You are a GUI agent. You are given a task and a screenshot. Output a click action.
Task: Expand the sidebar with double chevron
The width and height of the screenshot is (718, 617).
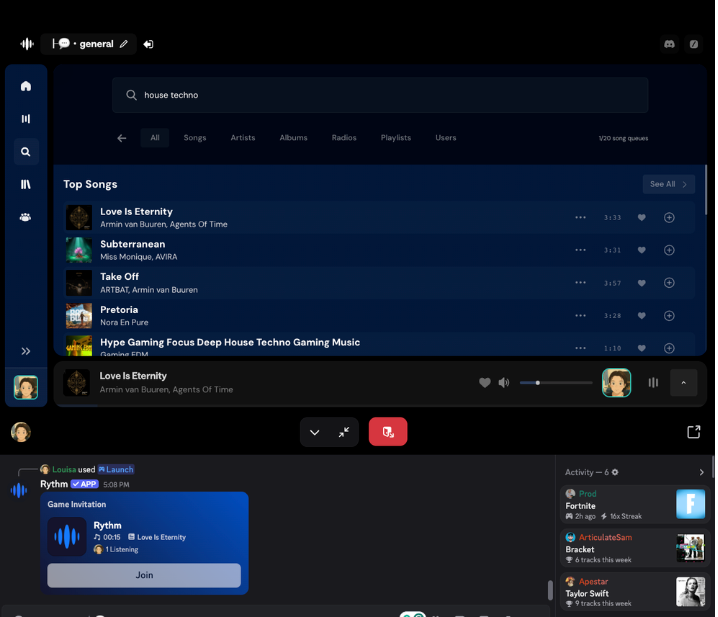tap(26, 351)
